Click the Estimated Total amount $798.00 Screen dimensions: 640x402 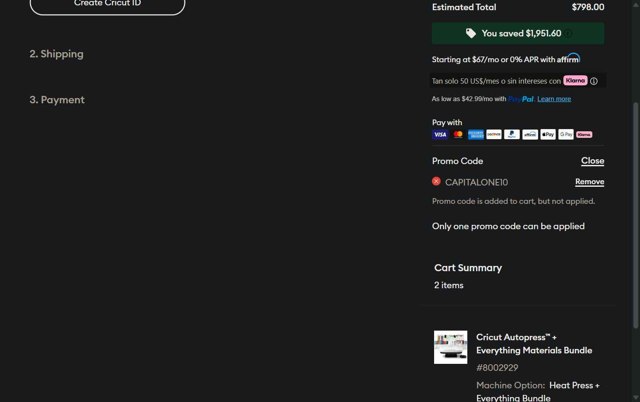click(x=588, y=7)
